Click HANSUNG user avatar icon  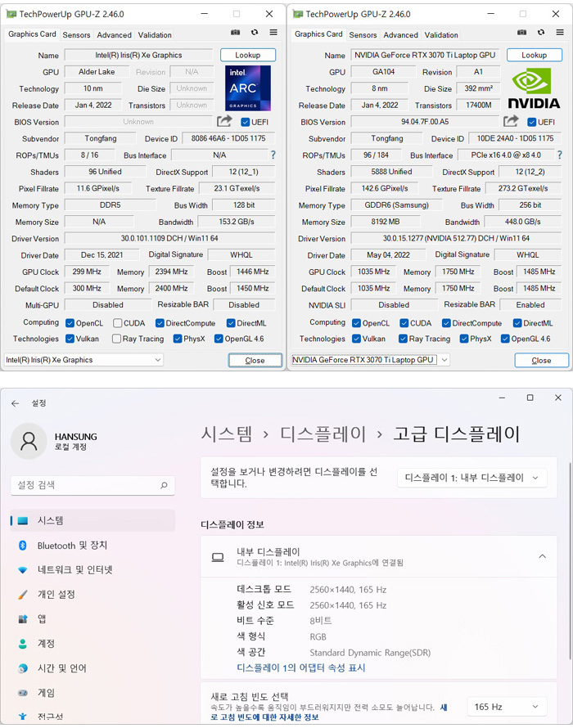(x=29, y=441)
